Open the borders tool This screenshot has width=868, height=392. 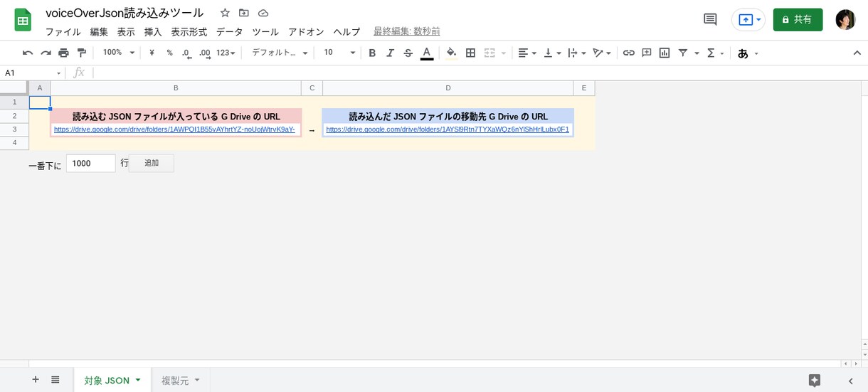[x=470, y=53]
